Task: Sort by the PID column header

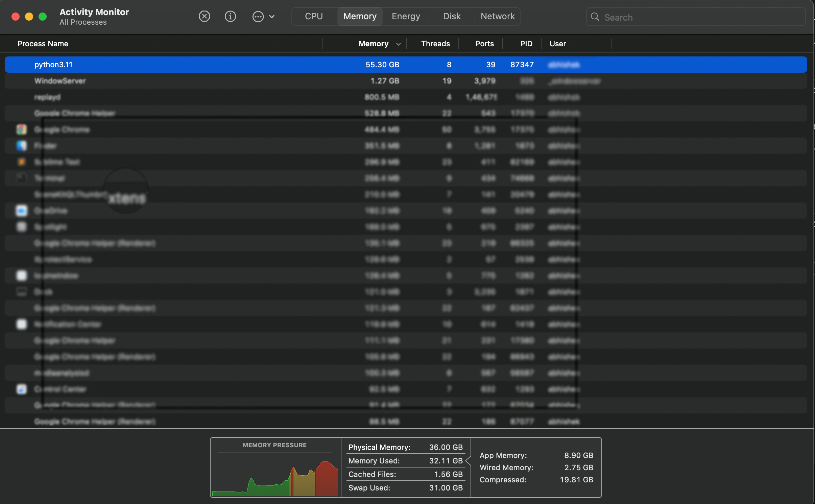Action: click(526, 44)
